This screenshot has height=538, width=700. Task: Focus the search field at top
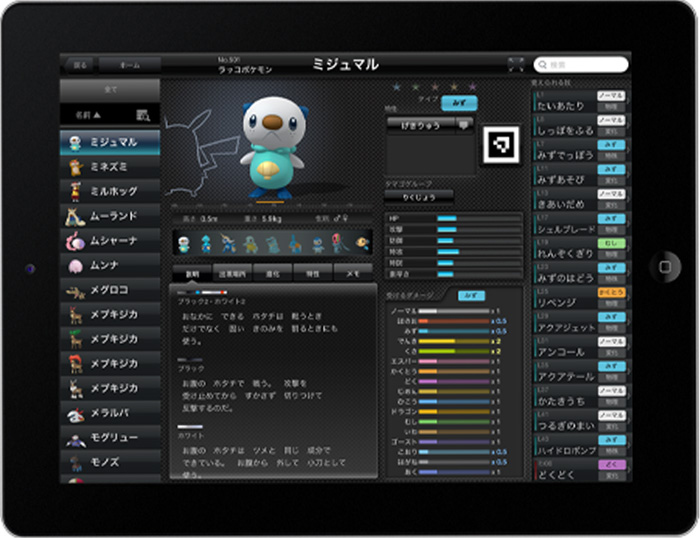click(581, 65)
